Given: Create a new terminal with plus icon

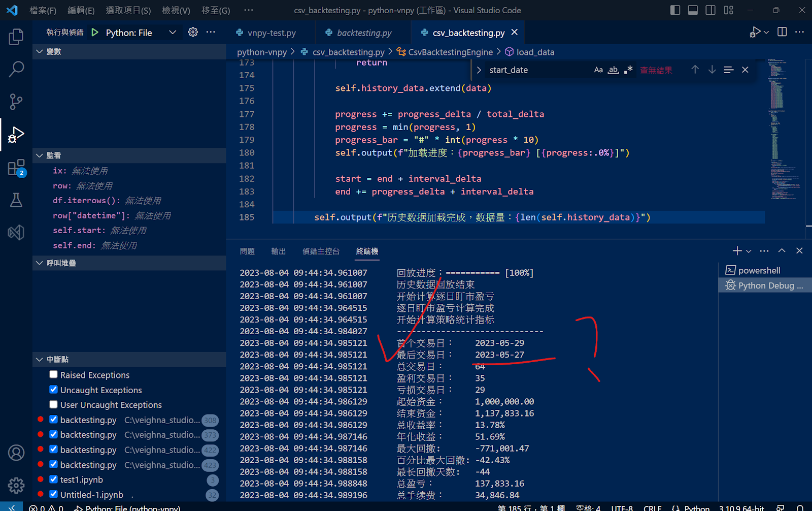Looking at the screenshot, I should (737, 250).
